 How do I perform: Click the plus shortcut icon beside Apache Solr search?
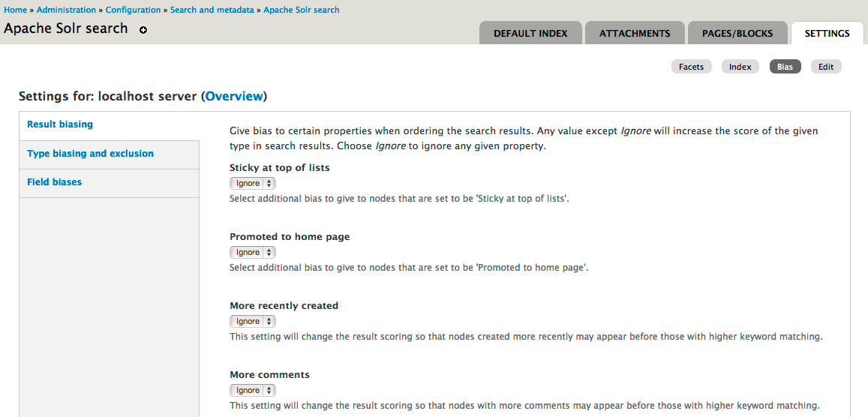click(143, 31)
